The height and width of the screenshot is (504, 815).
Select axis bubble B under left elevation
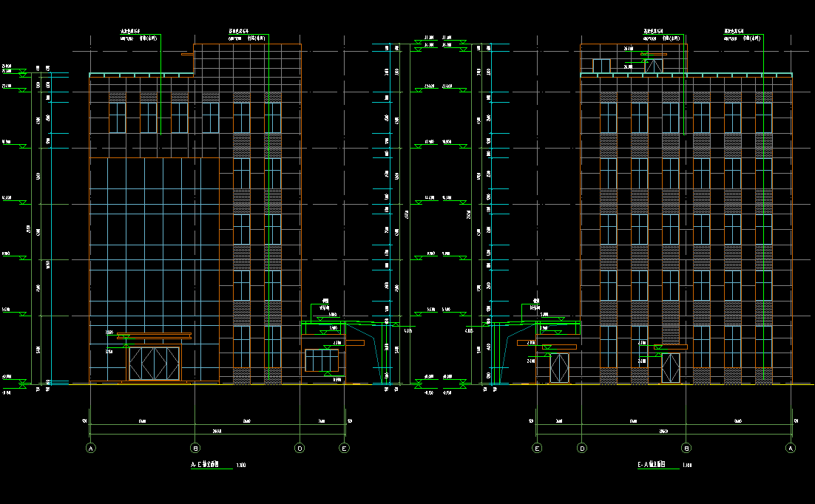(195, 448)
